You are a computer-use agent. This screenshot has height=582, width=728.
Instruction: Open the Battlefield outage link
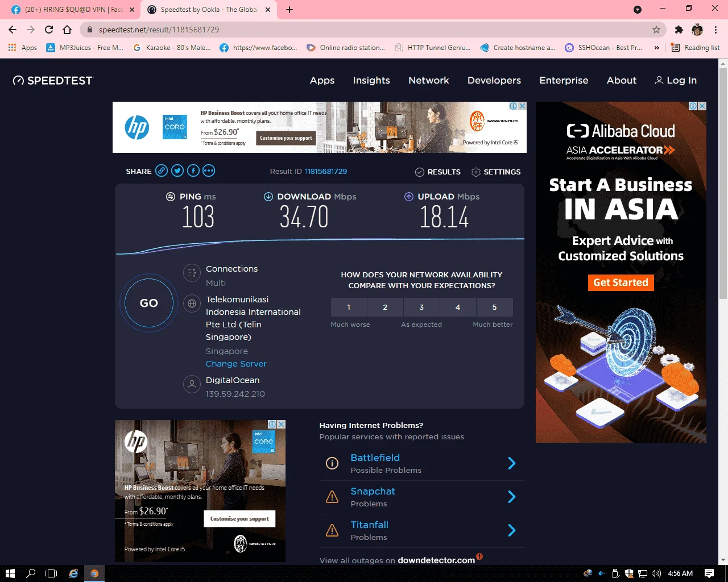[375, 458]
